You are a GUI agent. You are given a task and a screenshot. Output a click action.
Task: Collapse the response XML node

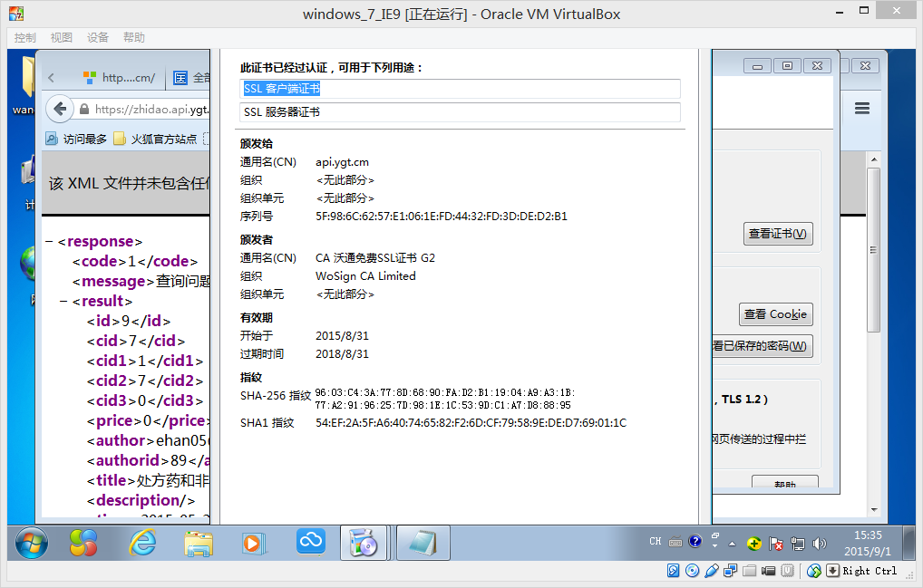point(50,242)
